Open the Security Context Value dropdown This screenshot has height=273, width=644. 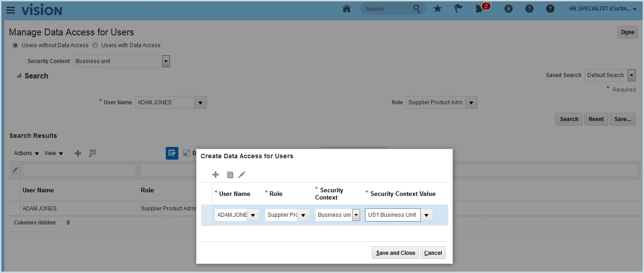tap(426, 214)
